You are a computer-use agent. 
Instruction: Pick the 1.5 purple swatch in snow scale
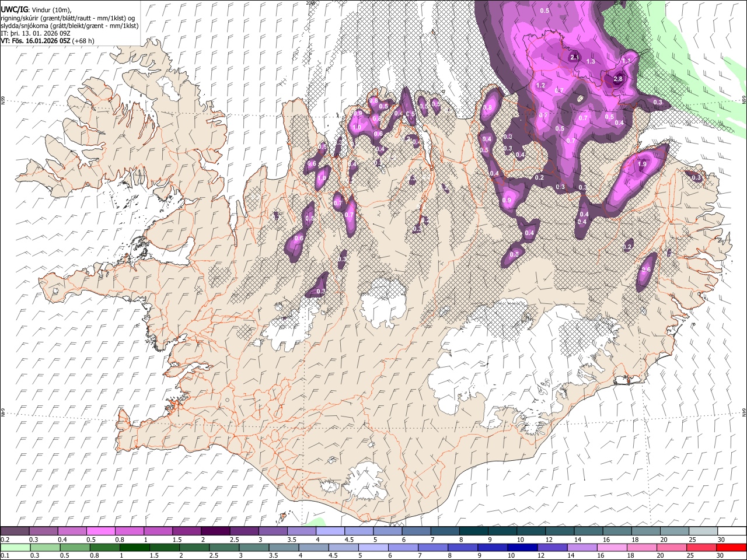pyautogui.click(x=187, y=531)
